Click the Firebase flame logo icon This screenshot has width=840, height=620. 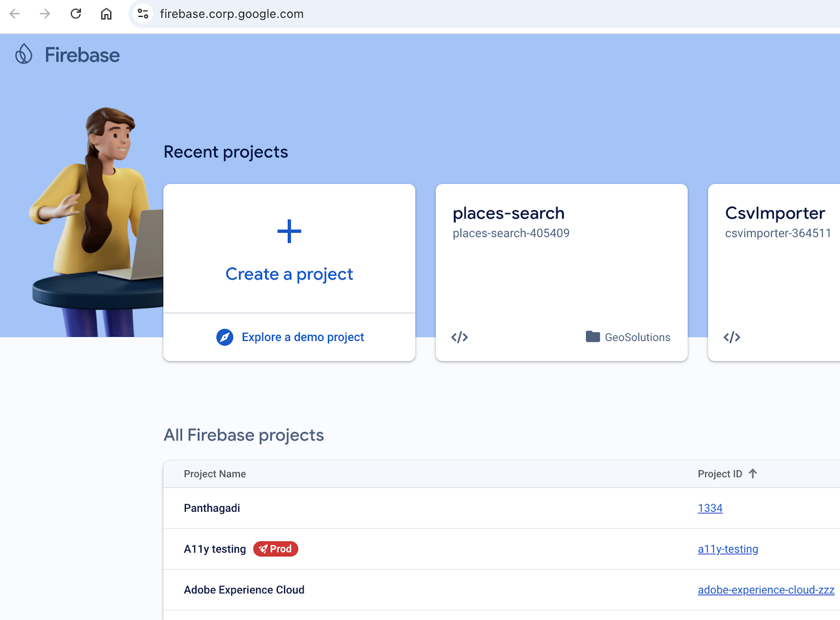click(24, 54)
